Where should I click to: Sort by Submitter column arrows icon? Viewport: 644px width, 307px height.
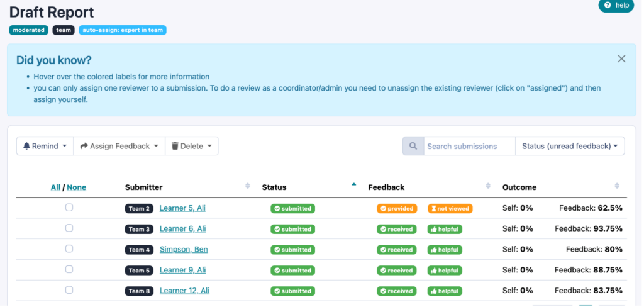(247, 186)
